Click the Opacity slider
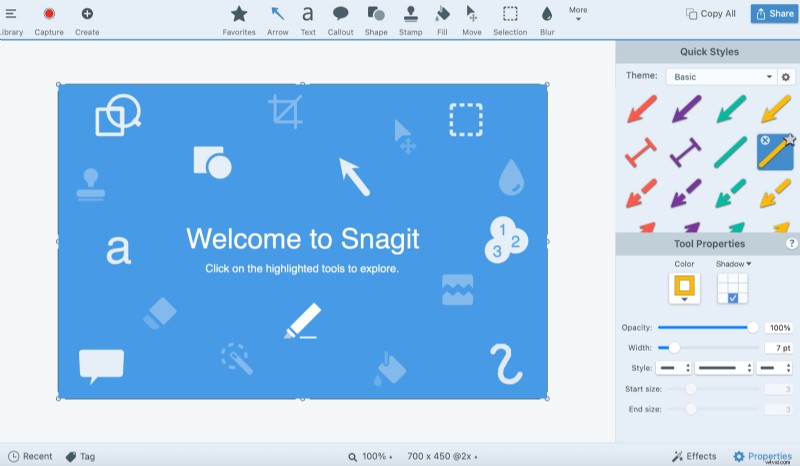The height and width of the screenshot is (466, 800). [706, 327]
